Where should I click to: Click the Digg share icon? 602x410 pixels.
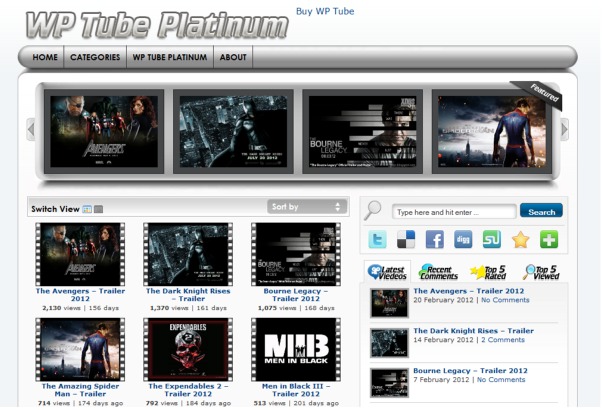coord(463,240)
